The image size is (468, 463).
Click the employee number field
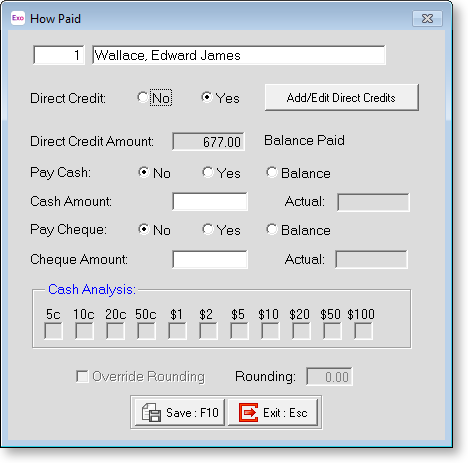point(59,55)
